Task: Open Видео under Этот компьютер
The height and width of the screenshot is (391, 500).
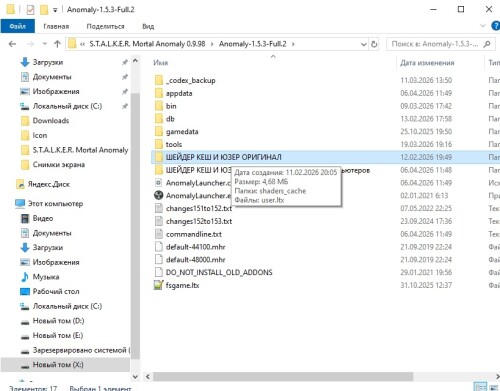Action: click(43, 218)
